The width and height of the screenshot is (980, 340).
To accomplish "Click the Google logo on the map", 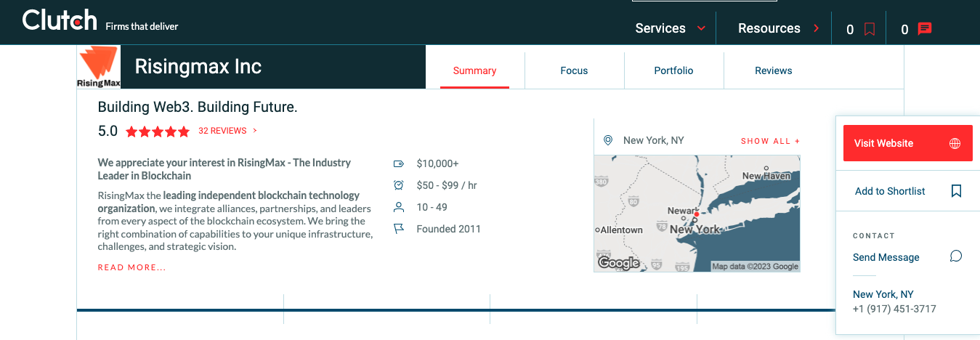I will [618, 263].
